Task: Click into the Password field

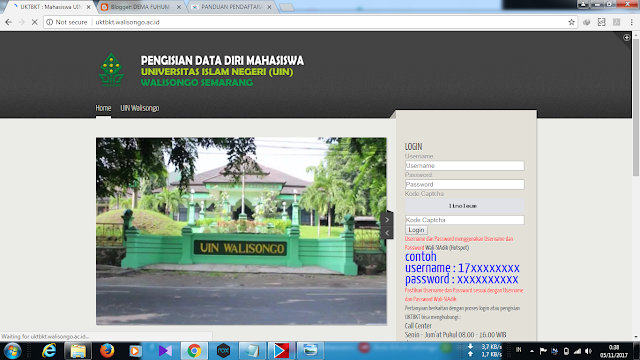Action: (x=464, y=184)
